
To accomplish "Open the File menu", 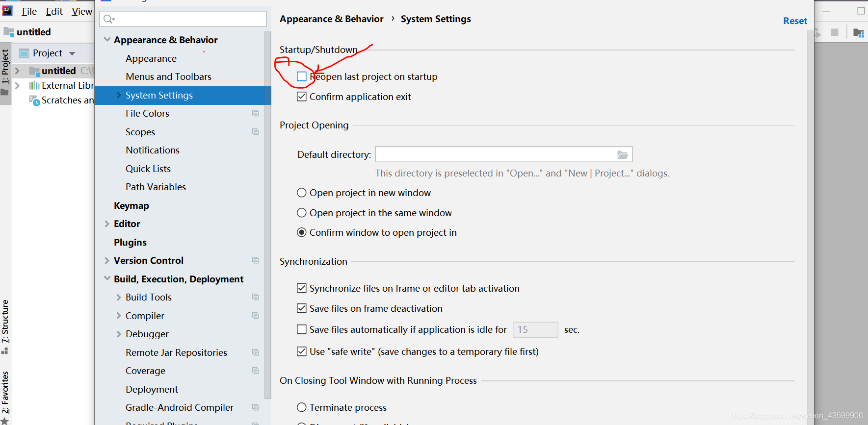I will (x=29, y=11).
